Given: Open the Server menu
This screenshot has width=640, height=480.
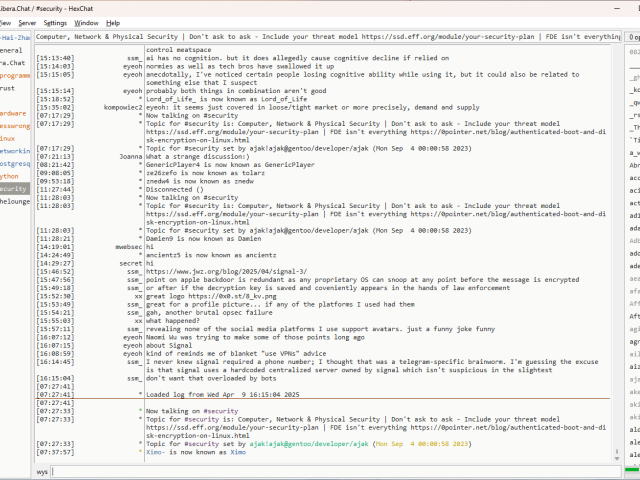Looking at the screenshot, I should point(27,23).
